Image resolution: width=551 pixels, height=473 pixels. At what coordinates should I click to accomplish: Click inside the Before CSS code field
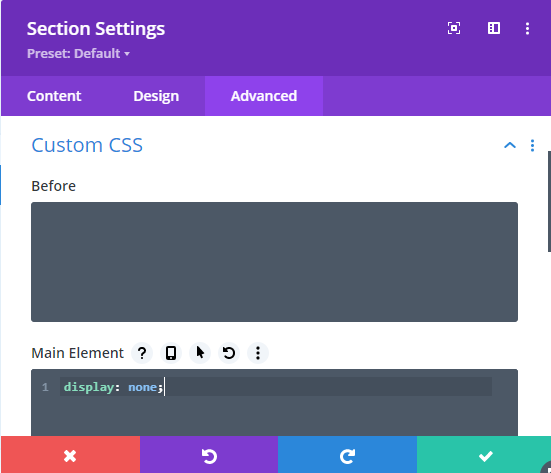click(274, 262)
